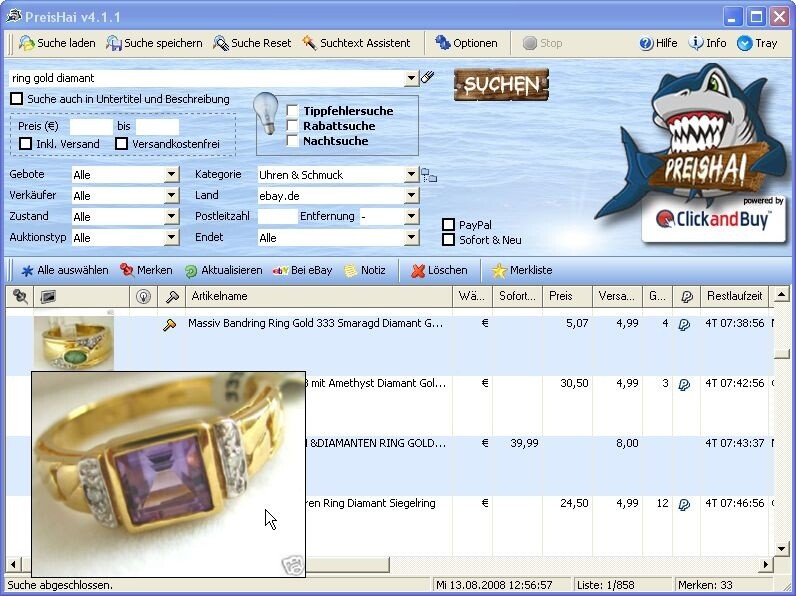Click the maximum Preis 'bis' field
Image resolution: width=796 pixels, height=596 pixels.
157,126
